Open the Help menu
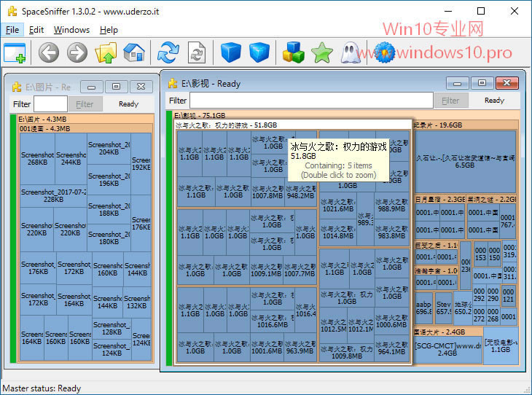Viewport: 532px width, 395px height. [109, 30]
